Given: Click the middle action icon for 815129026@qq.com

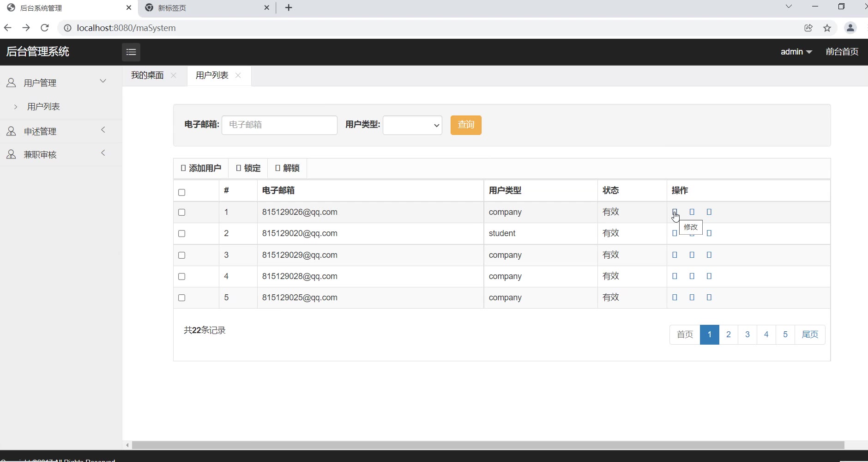Looking at the screenshot, I should [692, 212].
